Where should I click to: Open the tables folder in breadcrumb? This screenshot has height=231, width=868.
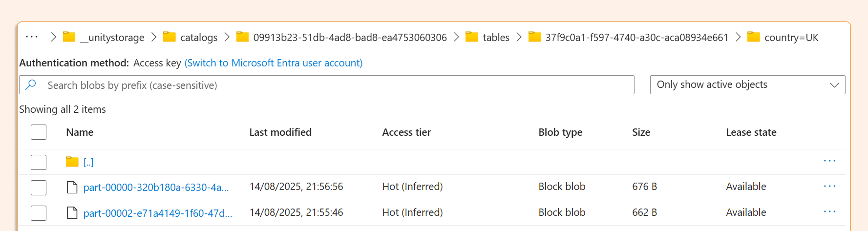click(x=495, y=38)
